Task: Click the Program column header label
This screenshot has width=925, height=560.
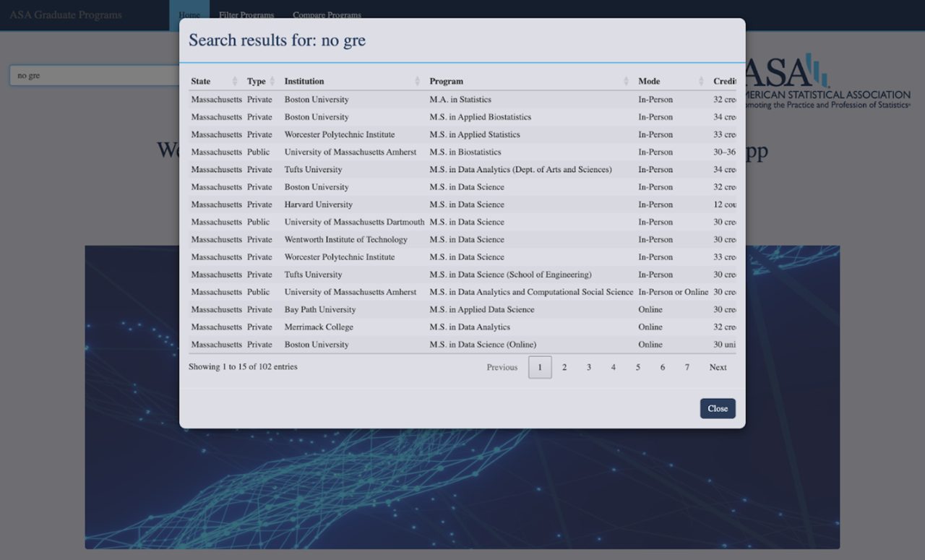Action: coord(447,81)
